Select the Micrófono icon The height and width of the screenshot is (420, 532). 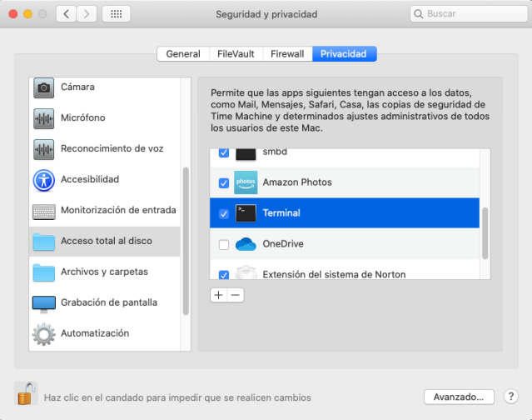(43, 118)
